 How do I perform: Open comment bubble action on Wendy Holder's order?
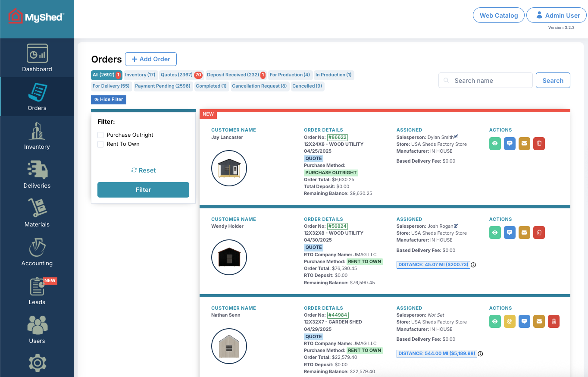coord(510,232)
